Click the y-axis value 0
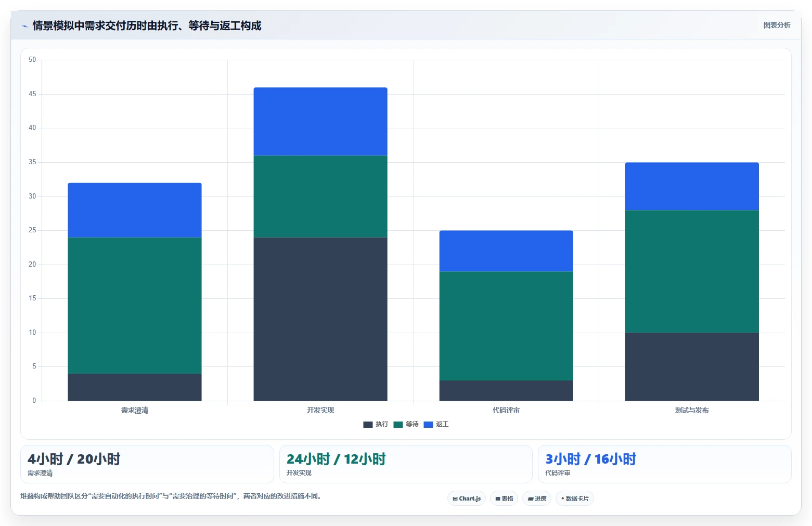The height and width of the screenshot is (526, 812). point(34,400)
